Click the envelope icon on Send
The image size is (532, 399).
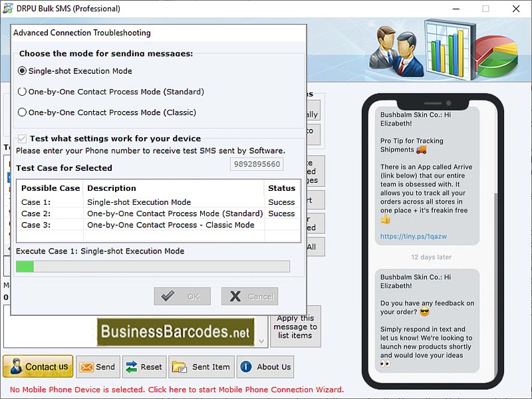coord(86,367)
